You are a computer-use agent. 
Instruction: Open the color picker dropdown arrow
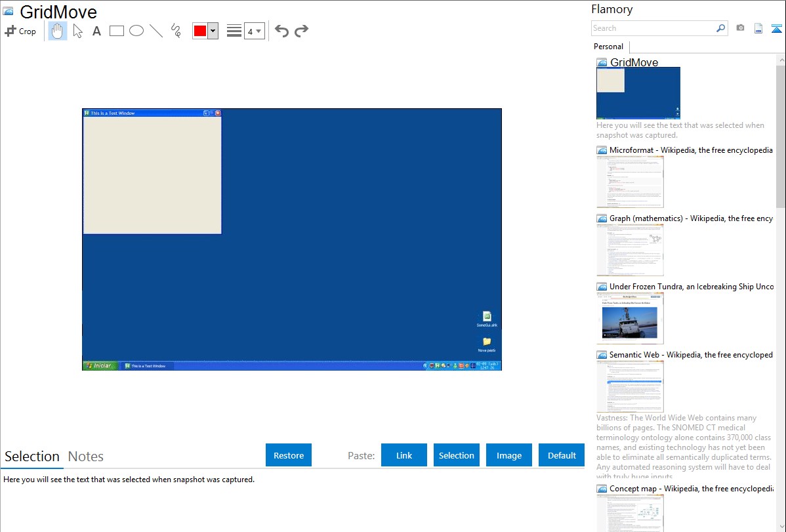[x=213, y=31]
